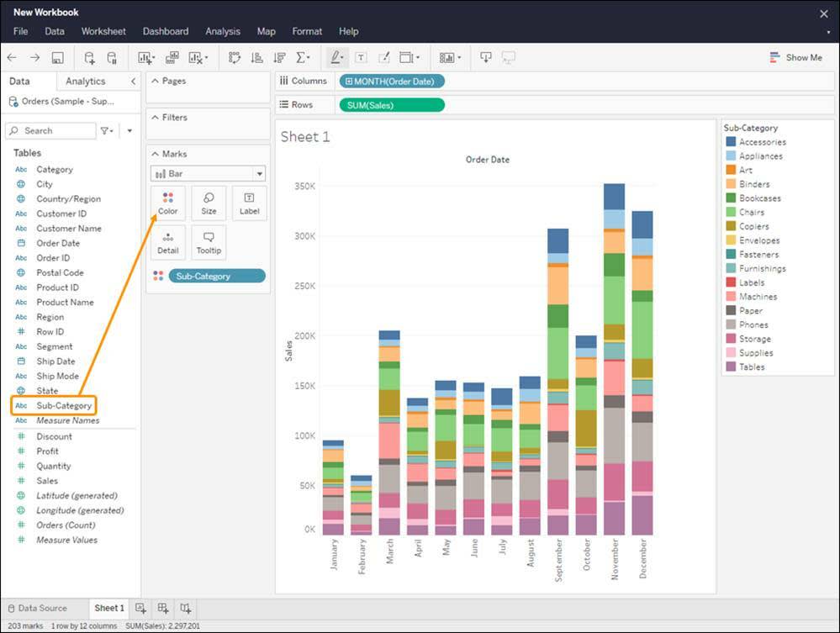Image resolution: width=840 pixels, height=633 pixels.
Task: Collapse the Filters shelf
Action: [156, 117]
